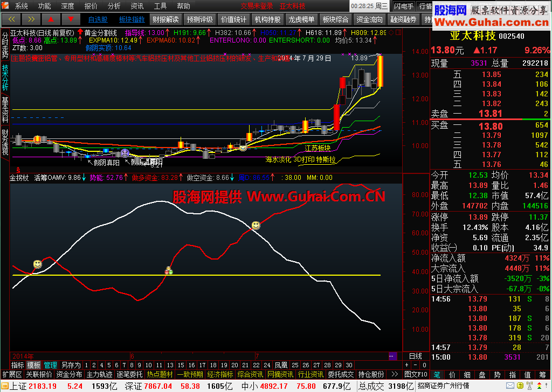552x392 pixels.
Task: Click the smiley marker near the yellow line
Action: [x=38, y=264]
